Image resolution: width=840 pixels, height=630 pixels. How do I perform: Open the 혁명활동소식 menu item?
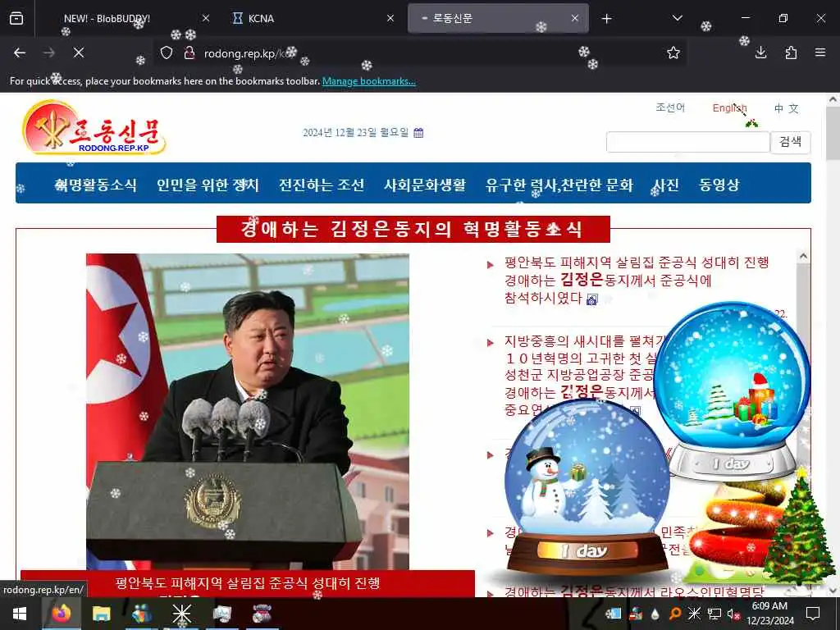pos(96,185)
